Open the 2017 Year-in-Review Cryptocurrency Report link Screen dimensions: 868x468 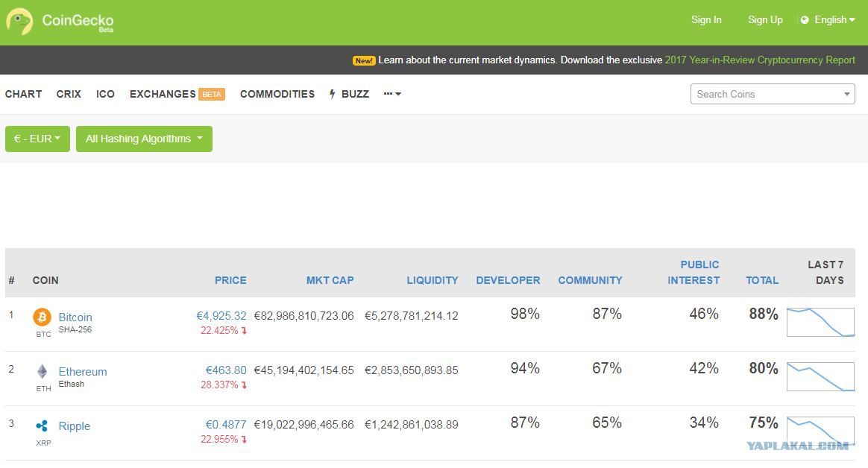(x=760, y=60)
